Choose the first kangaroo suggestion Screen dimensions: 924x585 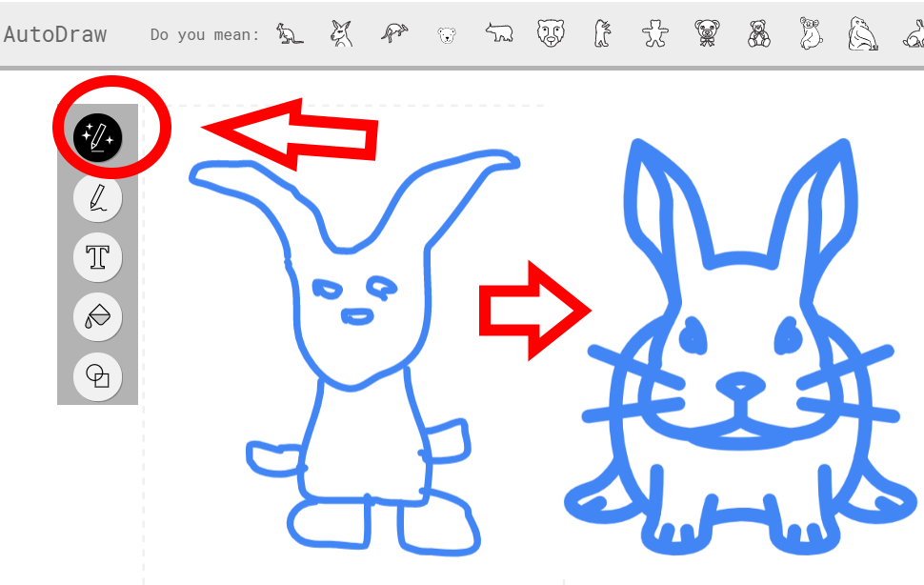[x=290, y=34]
